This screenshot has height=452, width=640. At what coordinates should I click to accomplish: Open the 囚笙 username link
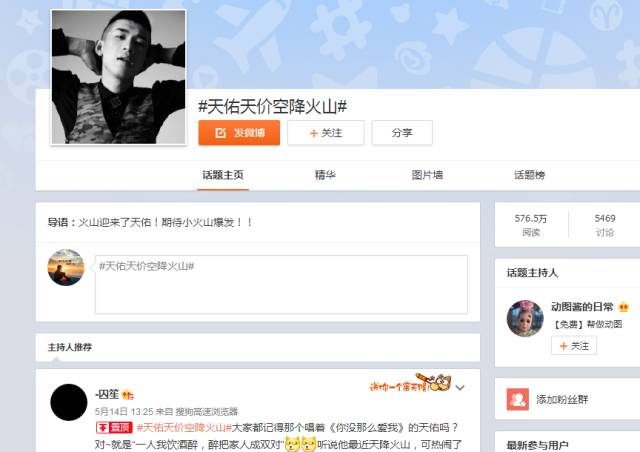(x=107, y=394)
